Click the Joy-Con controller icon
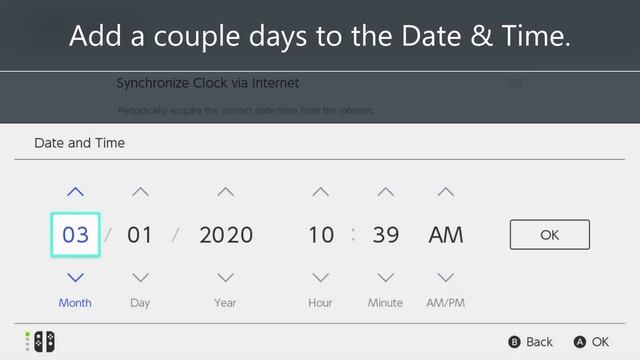The width and height of the screenshot is (640, 360). [x=44, y=342]
